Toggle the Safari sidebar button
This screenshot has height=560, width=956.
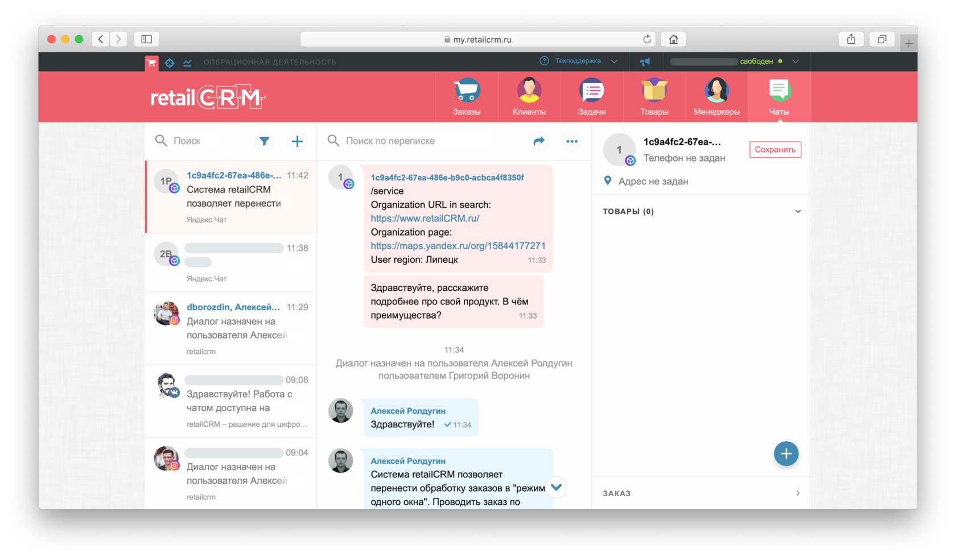pyautogui.click(x=146, y=39)
